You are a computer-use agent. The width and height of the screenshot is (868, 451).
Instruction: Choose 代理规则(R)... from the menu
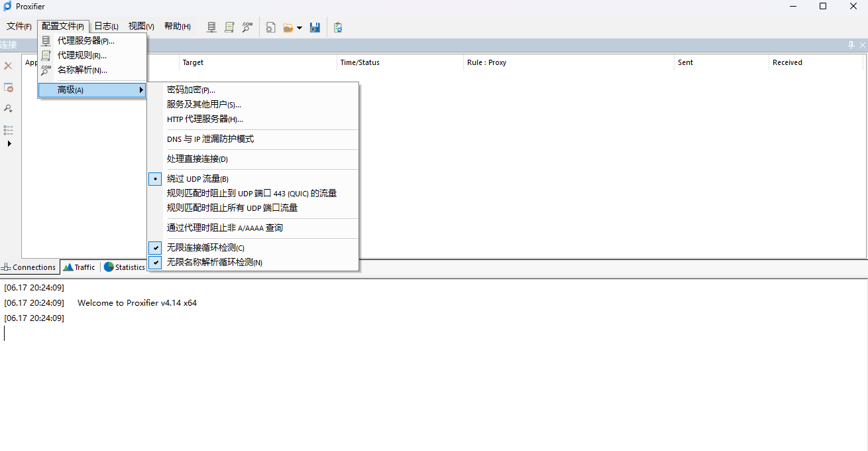click(92, 56)
